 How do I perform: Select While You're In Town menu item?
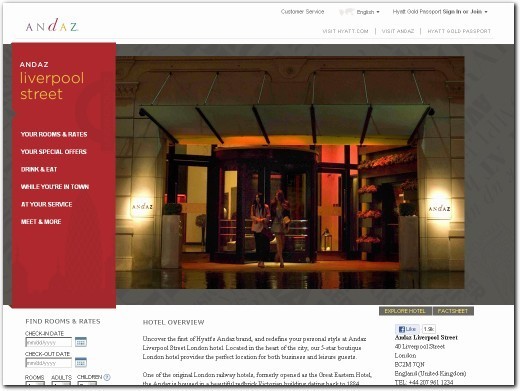point(55,187)
